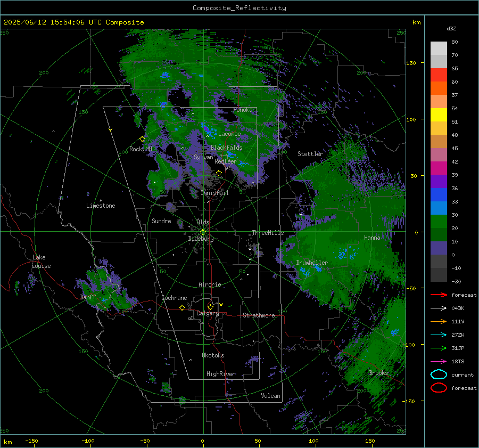Click the Airdrie label
Viewport: 479px width, 448px height.
(210, 284)
